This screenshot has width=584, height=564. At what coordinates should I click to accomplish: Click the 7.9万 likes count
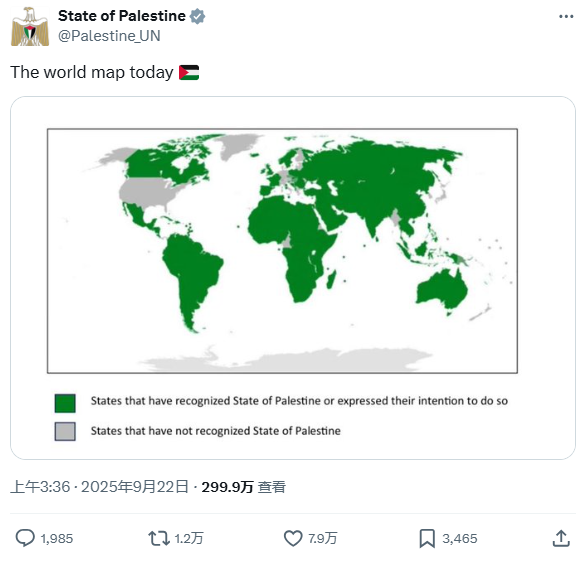pos(323,539)
